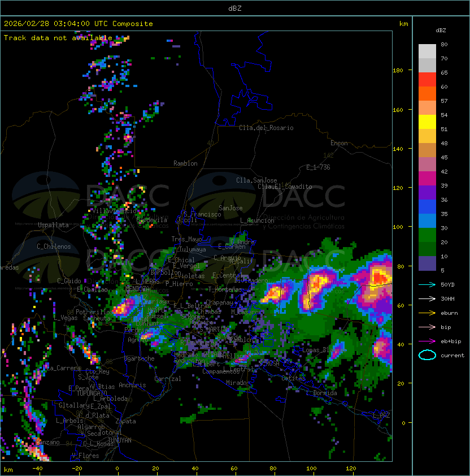Click the 140 km tick on the vertical axis

point(398,149)
